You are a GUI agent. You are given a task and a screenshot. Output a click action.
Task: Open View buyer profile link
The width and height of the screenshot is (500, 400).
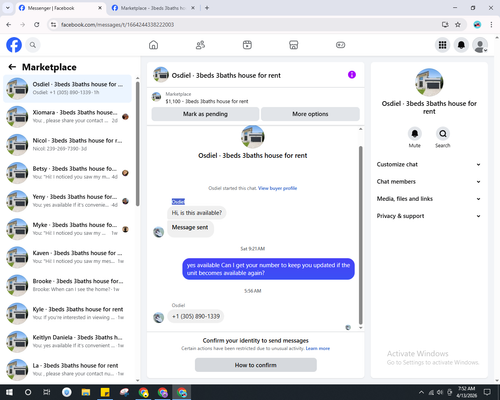tap(277, 188)
